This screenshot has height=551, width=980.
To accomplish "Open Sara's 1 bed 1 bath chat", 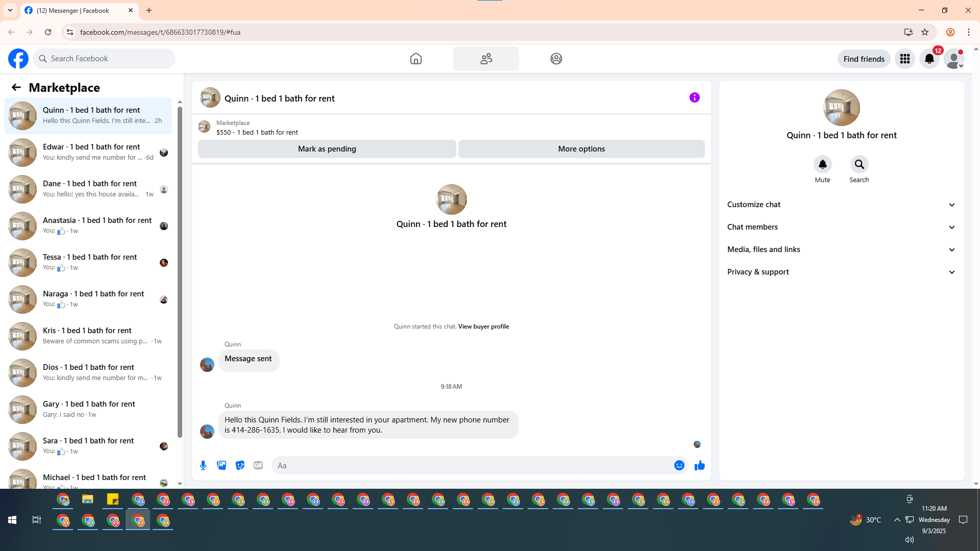I will 88,446.
